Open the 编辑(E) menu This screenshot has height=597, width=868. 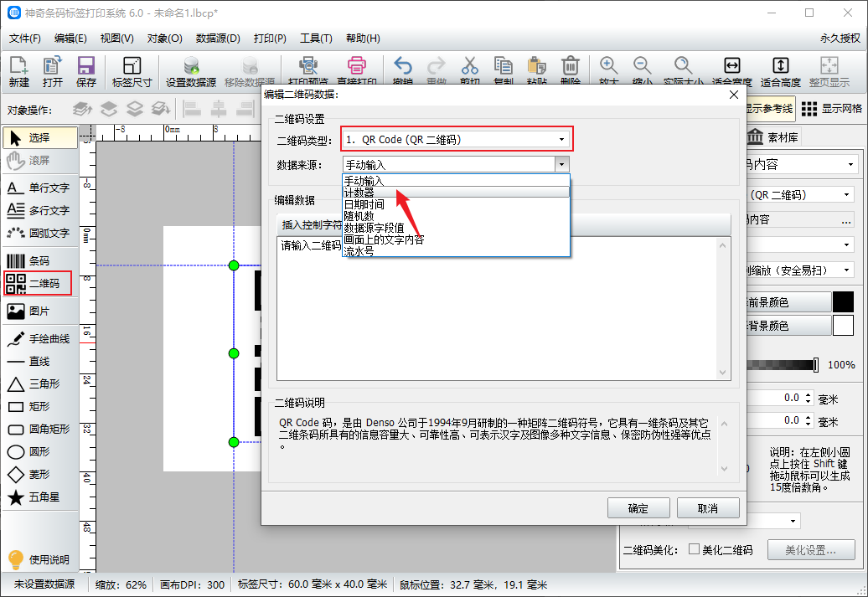pos(70,39)
